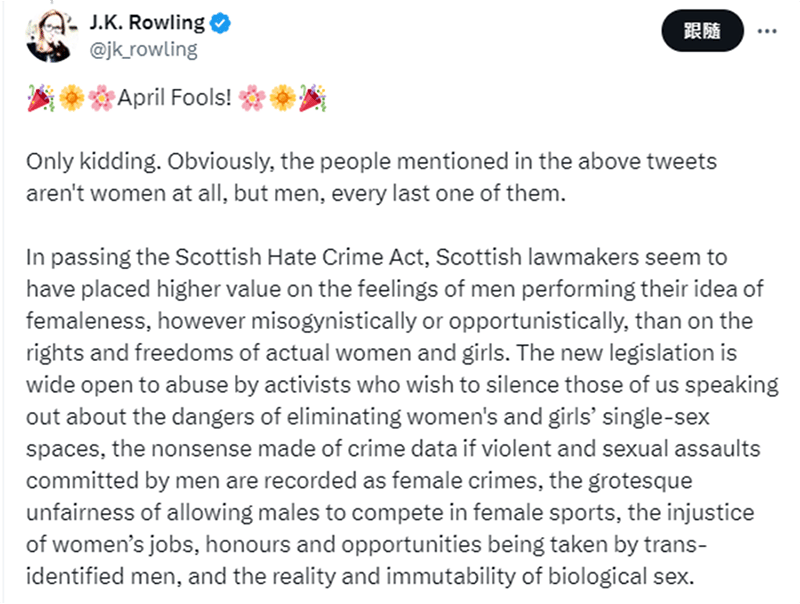800x604 pixels.
Task: Click the cherry blossom emoji before April Fools
Action: pyautogui.click(x=101, y=99)
